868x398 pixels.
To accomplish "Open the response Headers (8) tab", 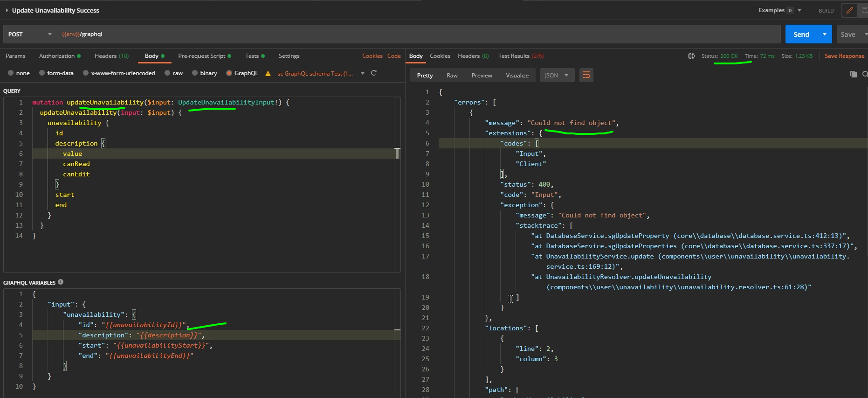I will coord(473,56).
